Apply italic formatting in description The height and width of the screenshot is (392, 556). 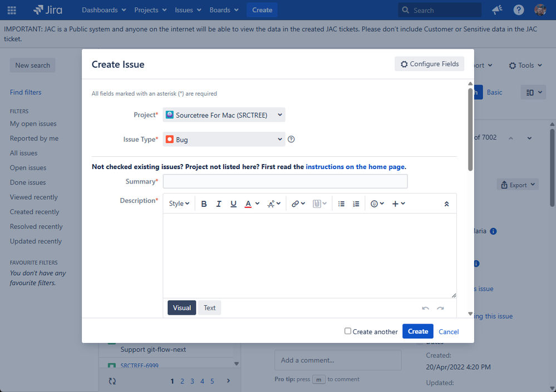[x=218, y=204]
